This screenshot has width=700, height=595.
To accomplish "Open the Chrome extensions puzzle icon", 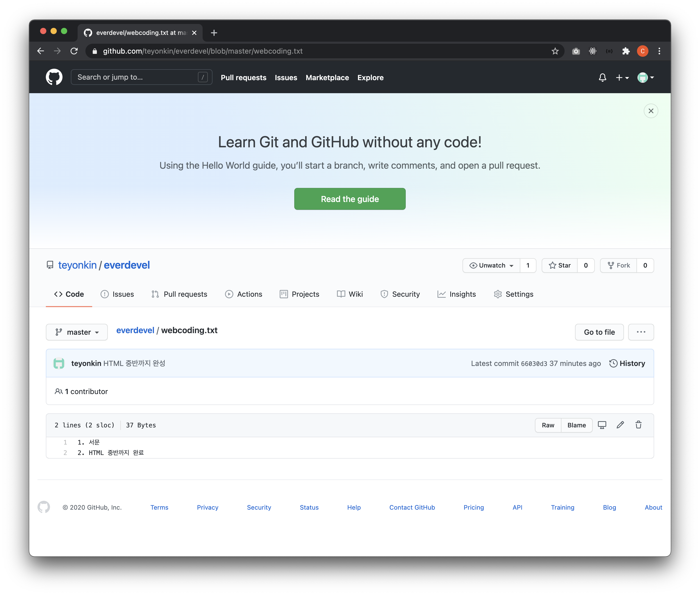I will click(x=626, y=51).
